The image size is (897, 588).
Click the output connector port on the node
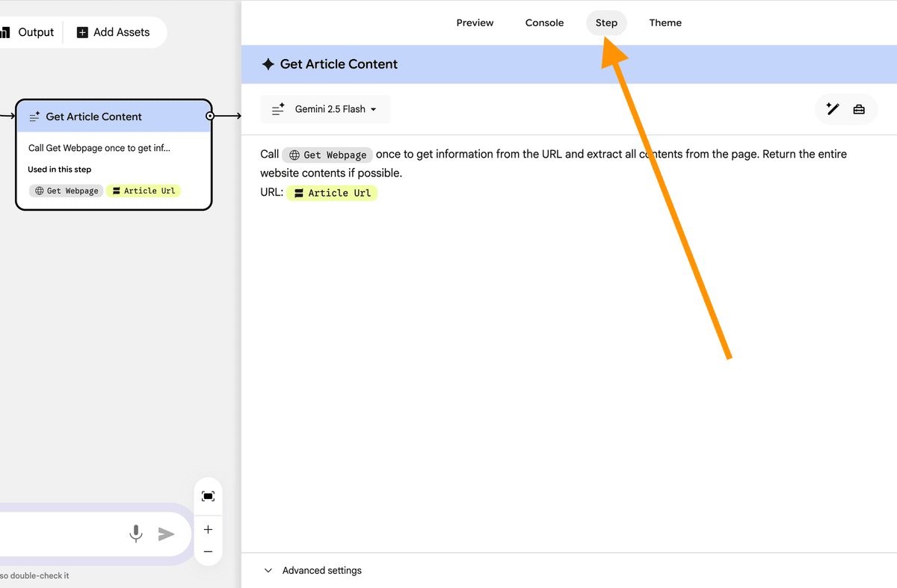[x=210, y=116]
